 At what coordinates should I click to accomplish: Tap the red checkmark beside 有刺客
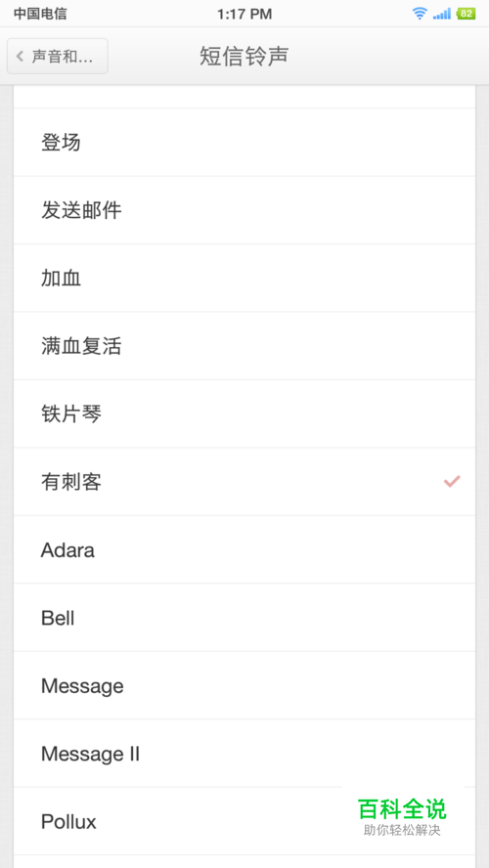[x=452, y=482]
